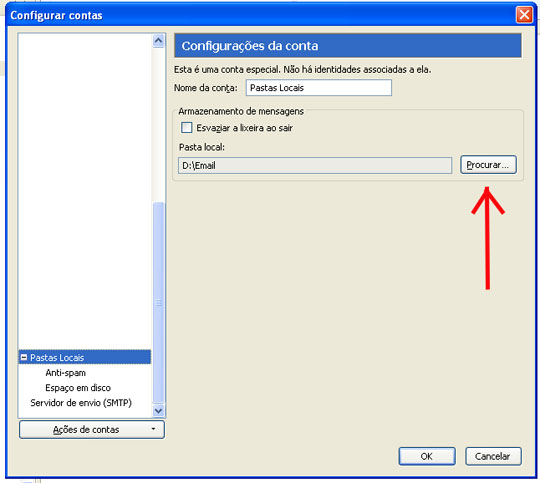
Task: Click the Configurar contas title bar
Action: click(x=262, y=15)
